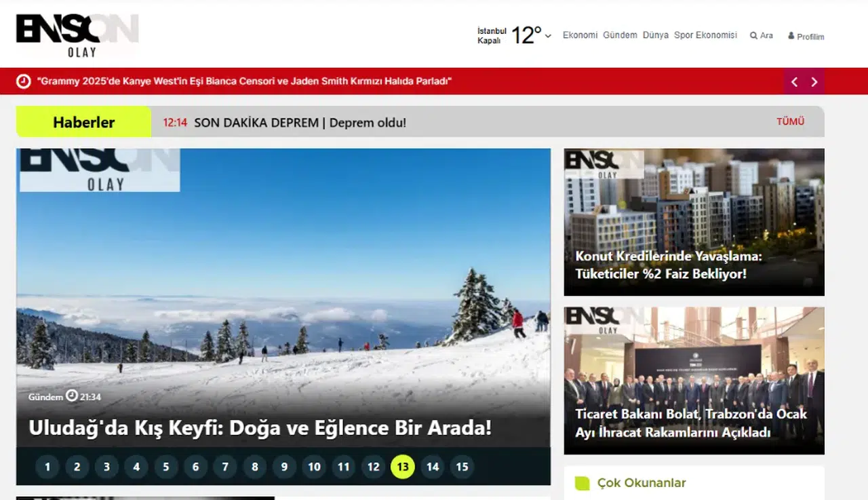Click the clock icon beside 21:34
The image size is (868, 500).
72,396
